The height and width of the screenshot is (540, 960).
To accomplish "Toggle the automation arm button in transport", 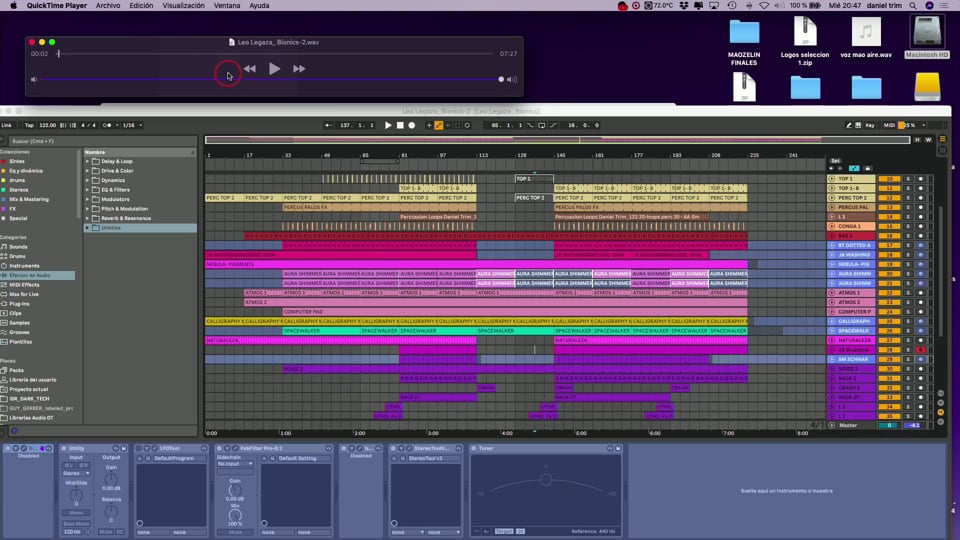I will [438, 125].
